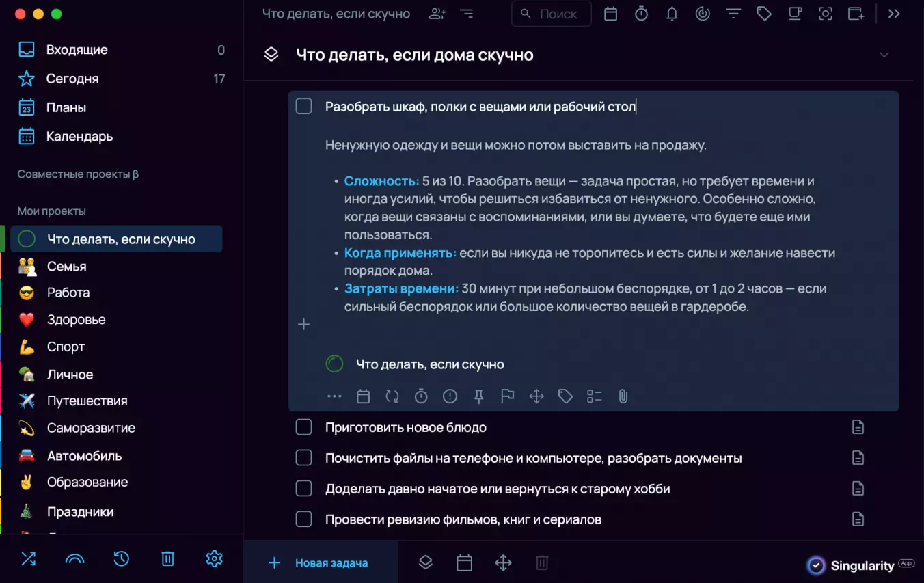
Task: Pin the task with pin icon
Action: tap(479, 396)
